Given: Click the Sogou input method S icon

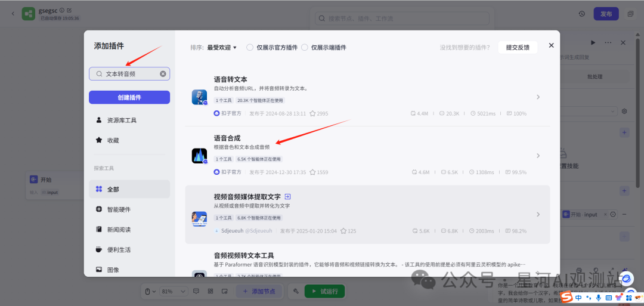Looking at the screenshot, I should click(x=567, y=297).
